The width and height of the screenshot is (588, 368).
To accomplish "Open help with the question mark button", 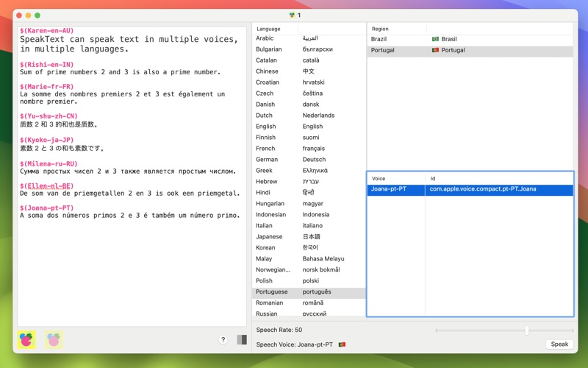I will pyautogui.click(x=223, y=340).
